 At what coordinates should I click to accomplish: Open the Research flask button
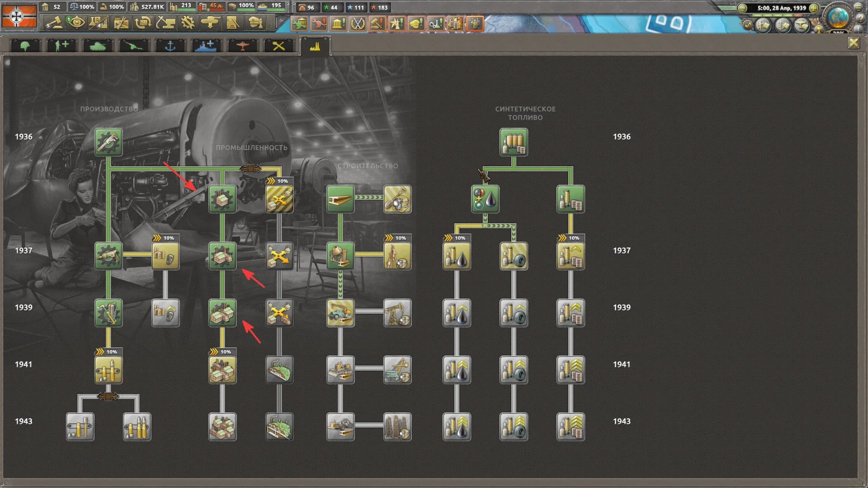[99, 23]
